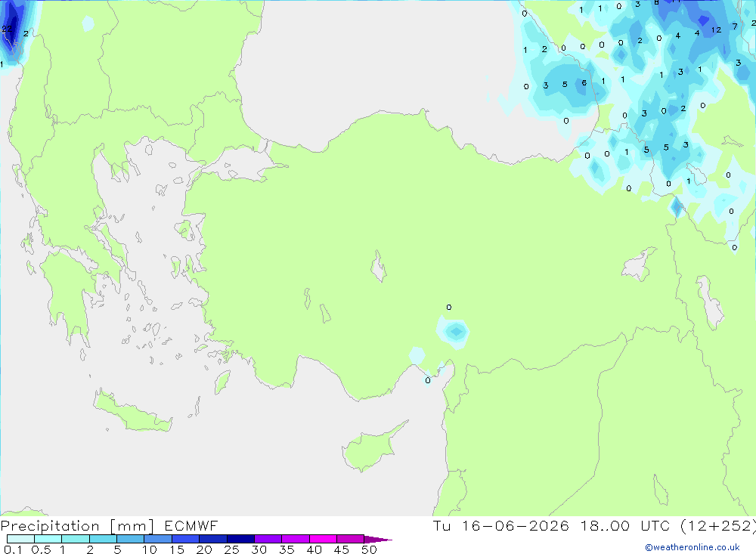756x554 pixels.
Task: Click the "30" legend scale label
Action: (x=259, y=549)
